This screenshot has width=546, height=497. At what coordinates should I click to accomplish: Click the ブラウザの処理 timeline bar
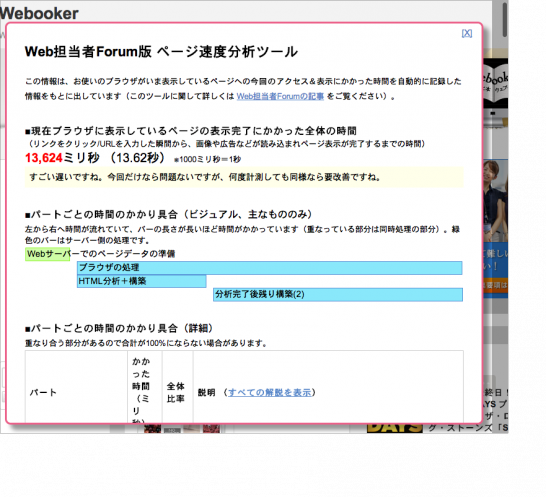(x=270, y=268)
